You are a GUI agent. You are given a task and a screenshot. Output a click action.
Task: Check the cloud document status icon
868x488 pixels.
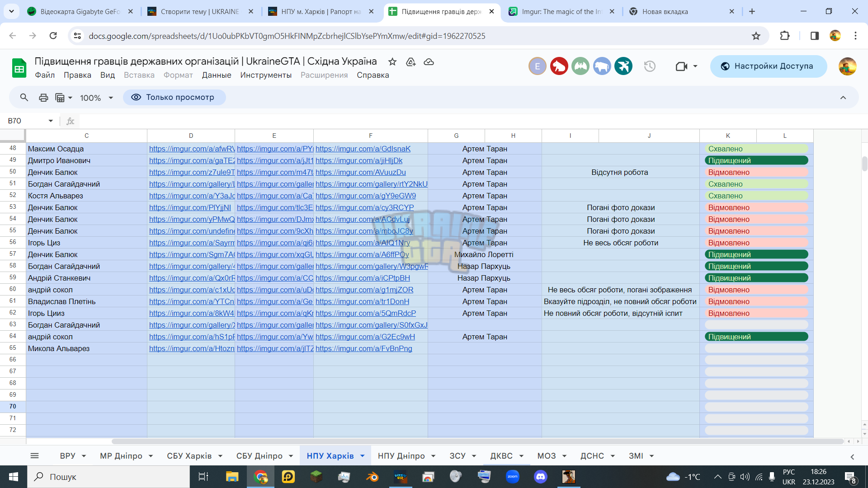tap(429, 62)
